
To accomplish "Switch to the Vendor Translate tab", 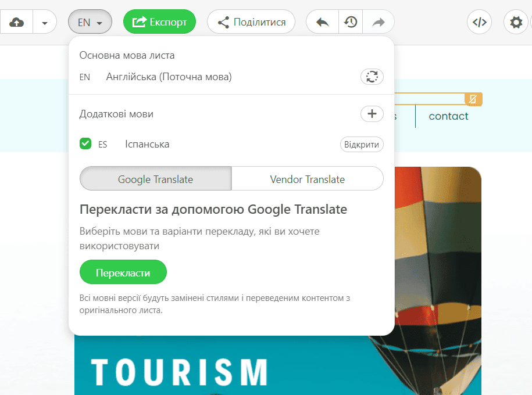I will point(308,179).
